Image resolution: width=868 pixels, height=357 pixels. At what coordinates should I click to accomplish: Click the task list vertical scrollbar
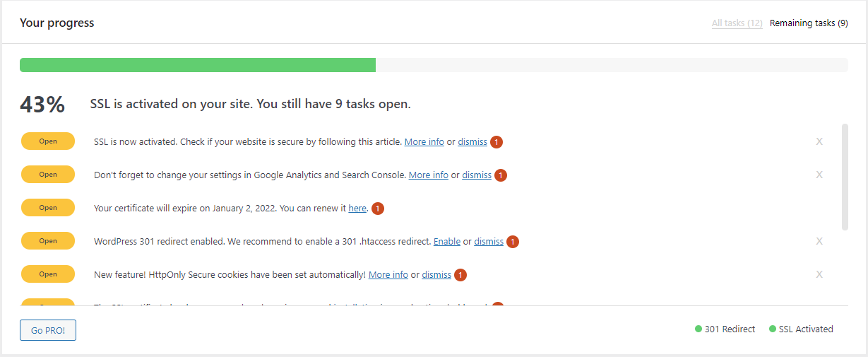[x=845, y=177]
